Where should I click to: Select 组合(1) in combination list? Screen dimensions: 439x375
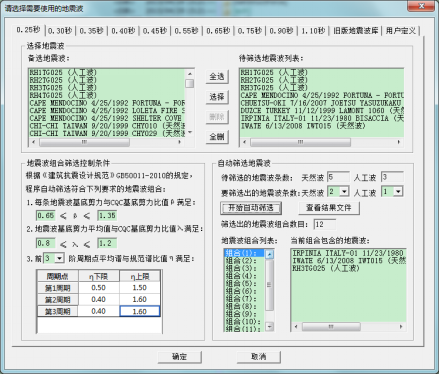(x=245, y=253)
